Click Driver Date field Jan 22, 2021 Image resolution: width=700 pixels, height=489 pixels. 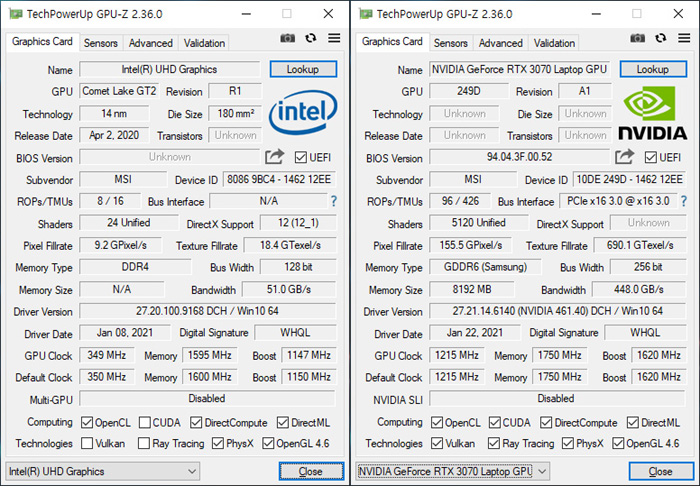point(475,333)
